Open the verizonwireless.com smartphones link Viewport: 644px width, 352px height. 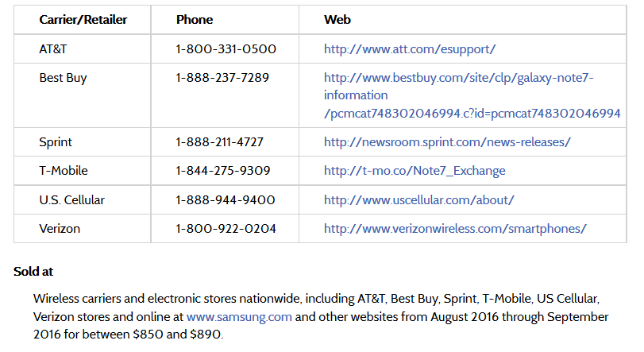coord(455,229)
